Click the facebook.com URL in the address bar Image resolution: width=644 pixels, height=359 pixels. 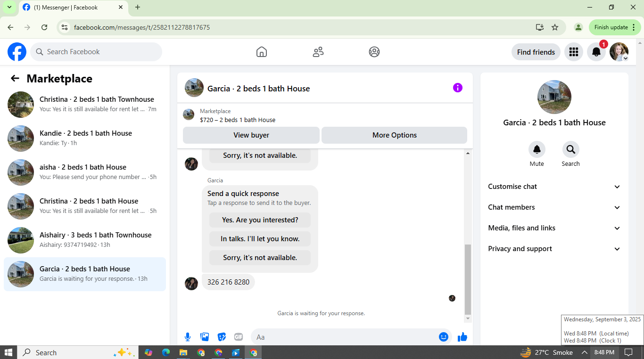pos(142,27)
